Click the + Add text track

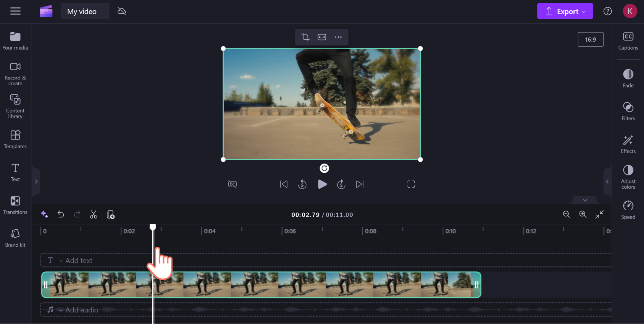[x=326, y=260]
